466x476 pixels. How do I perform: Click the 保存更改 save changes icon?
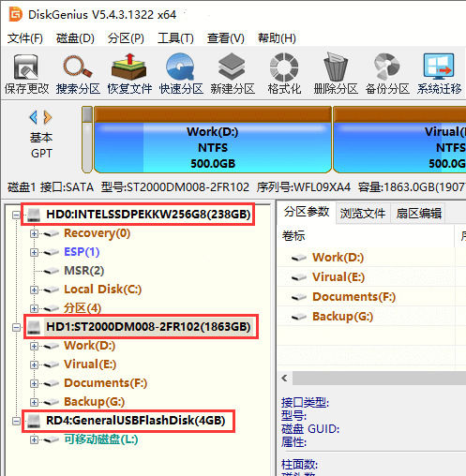pos(26,74)
